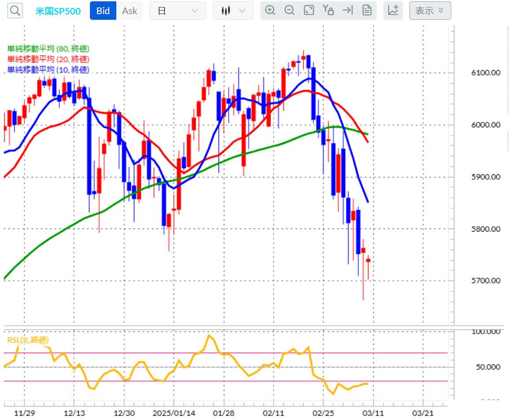Click the 5900.00 price axis label
Image resolution: width=509 pixels, height=420 pixels.
coord(486,177)
